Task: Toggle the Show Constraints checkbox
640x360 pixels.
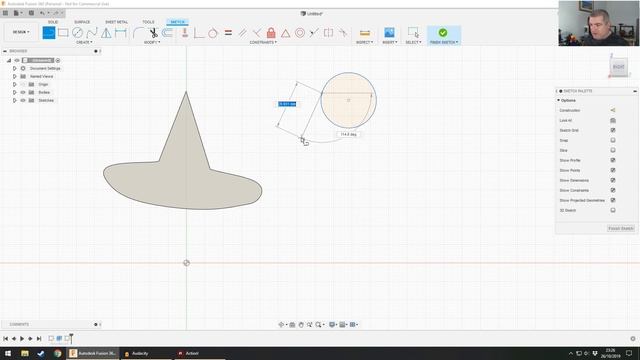Action: 613,190
